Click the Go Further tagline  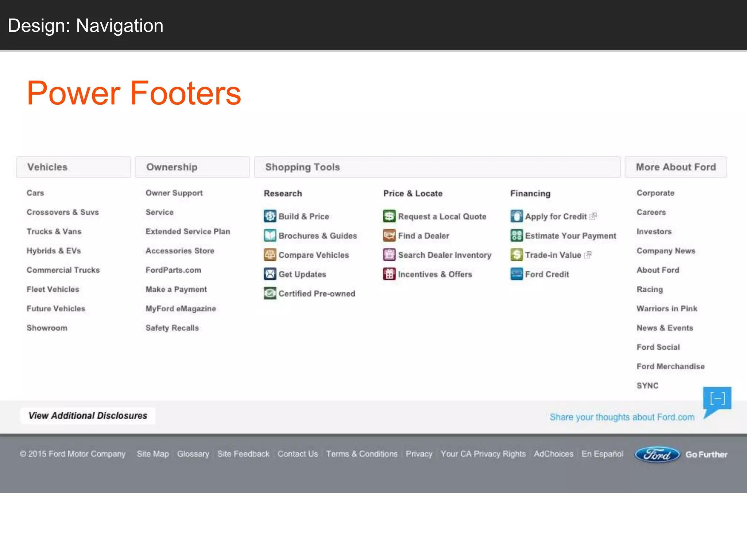click(x=707, y=455)
